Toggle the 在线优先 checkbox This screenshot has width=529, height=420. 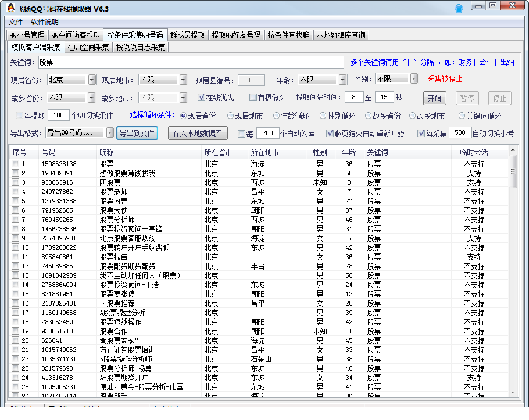click(x=202, y=98)
